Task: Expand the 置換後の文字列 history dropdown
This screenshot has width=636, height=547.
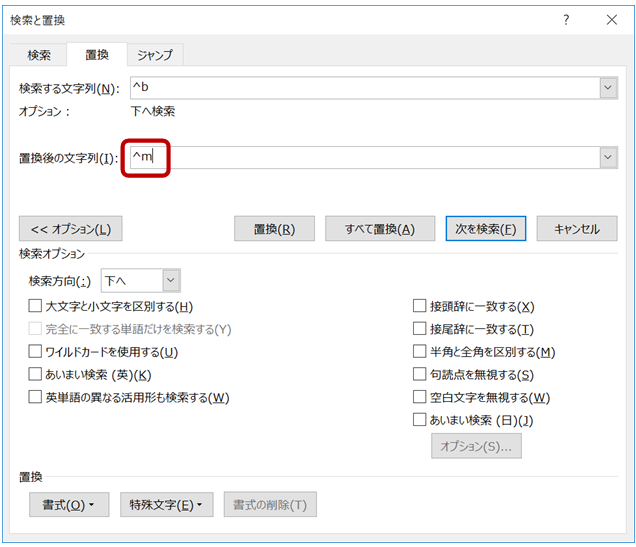Action: coord(607,157)
